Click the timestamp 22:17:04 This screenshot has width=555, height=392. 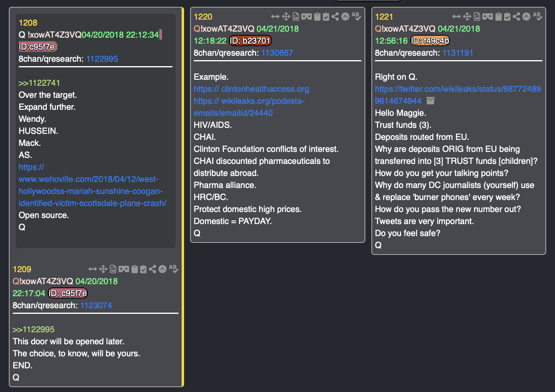coord(29,293)
